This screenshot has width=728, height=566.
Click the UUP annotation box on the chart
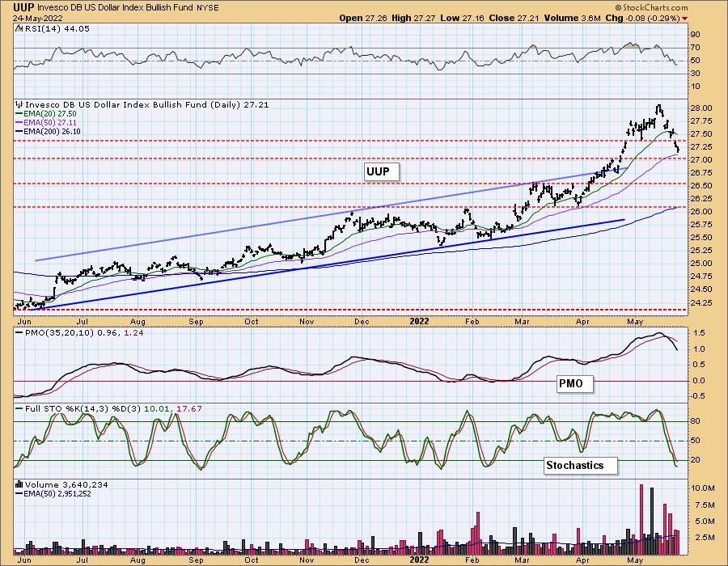click(382, 172)
